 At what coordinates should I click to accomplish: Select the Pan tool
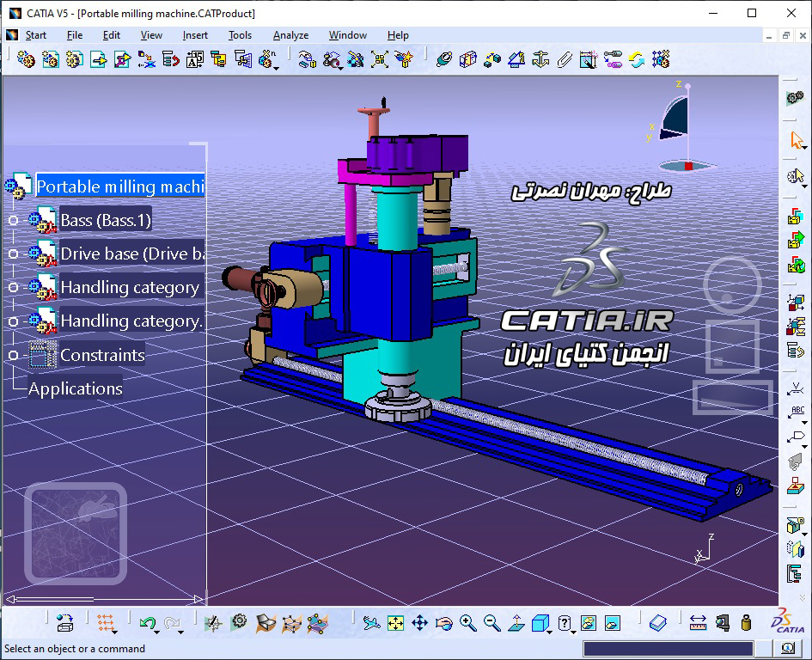pyautogui.click(x=418, y=622)
